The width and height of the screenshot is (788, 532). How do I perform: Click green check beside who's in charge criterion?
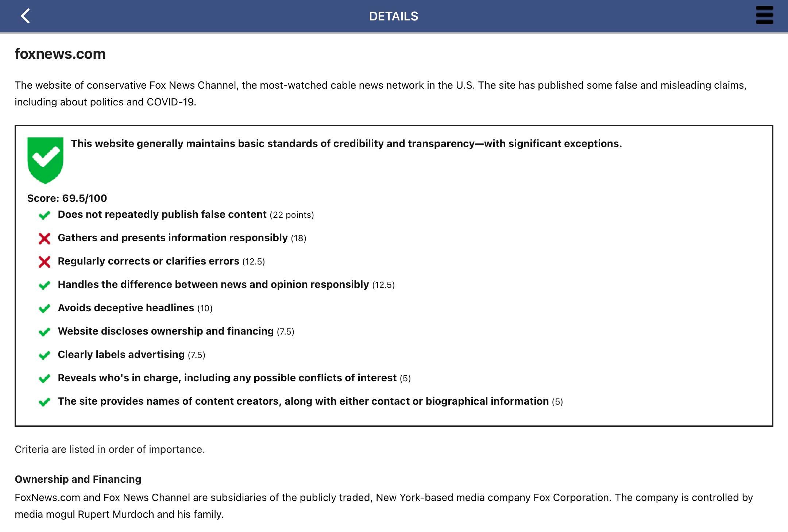point(44,378)
